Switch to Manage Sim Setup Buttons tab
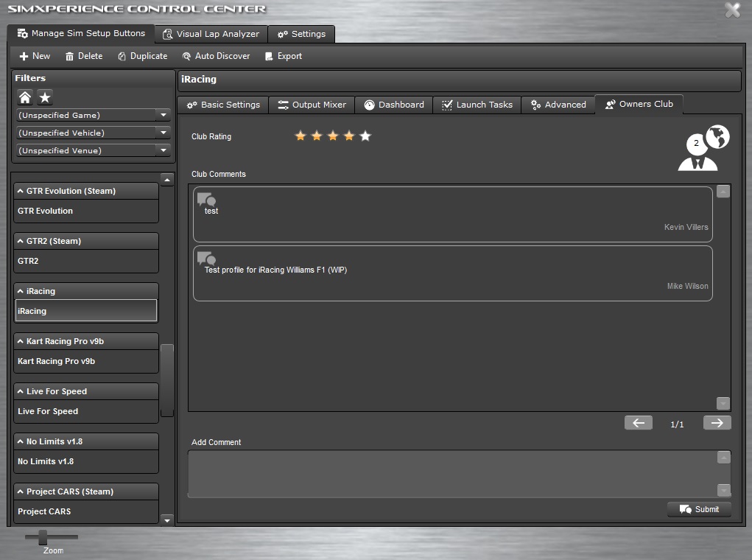 coord(81,34)
